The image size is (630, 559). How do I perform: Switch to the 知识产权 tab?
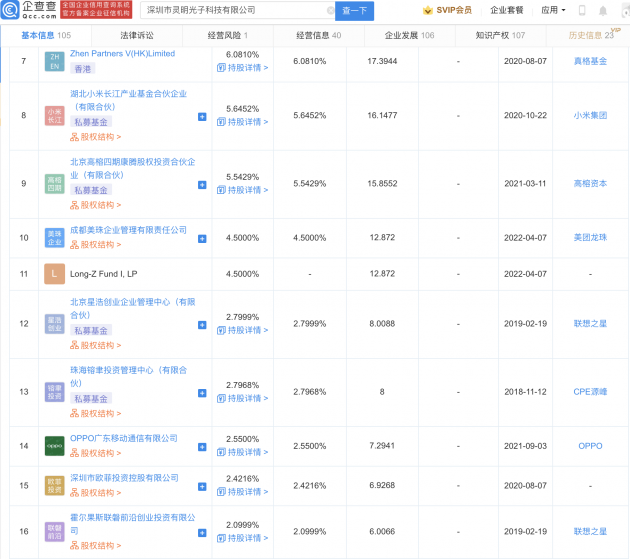tap(500, 35)
